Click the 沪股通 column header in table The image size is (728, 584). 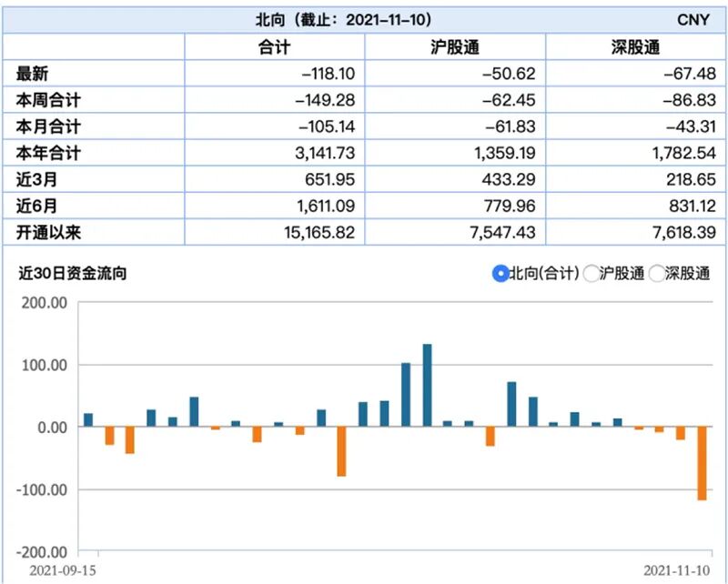tap(454, 47)
